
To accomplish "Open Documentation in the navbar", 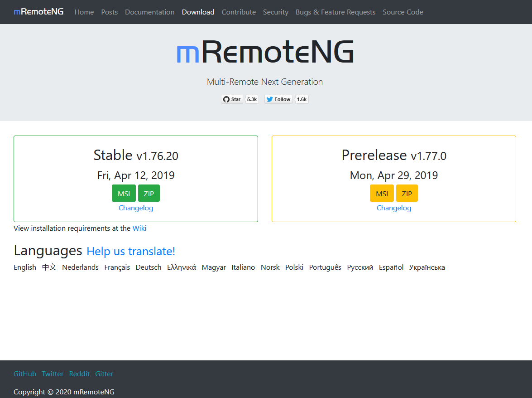I will (149, 12).
